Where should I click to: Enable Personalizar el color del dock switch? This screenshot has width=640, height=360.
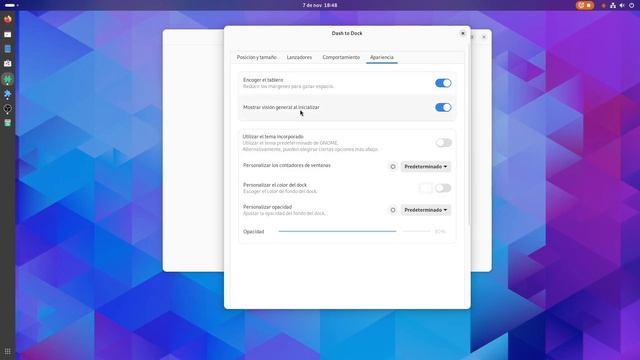443,188
